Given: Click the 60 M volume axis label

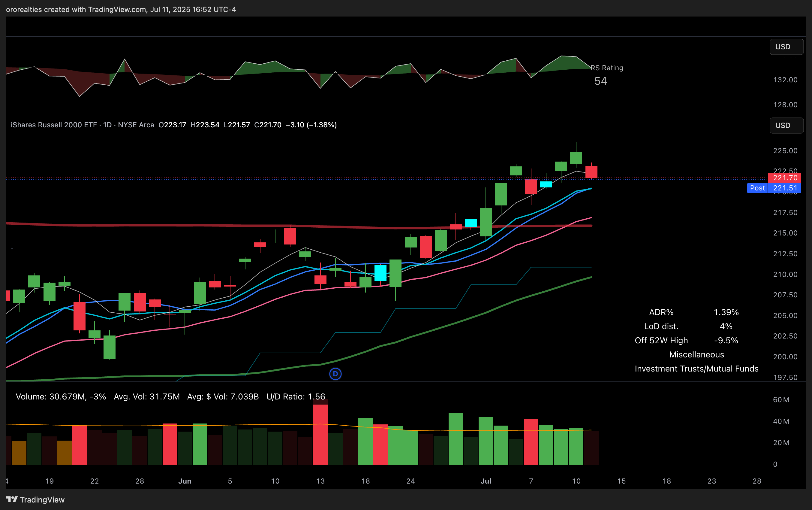Looking at the screenshot, I should pos(781,400).
